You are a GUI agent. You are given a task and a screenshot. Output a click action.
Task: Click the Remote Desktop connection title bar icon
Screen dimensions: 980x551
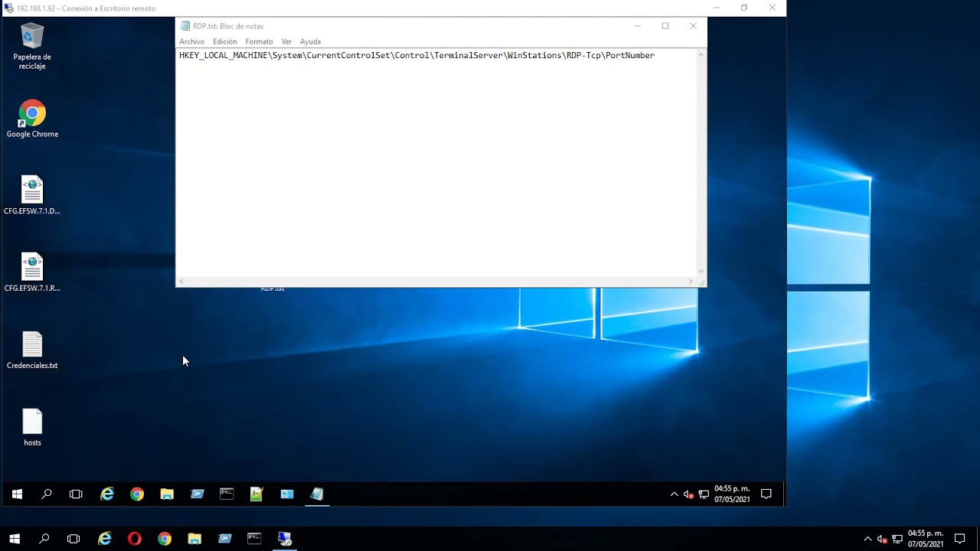(x=8, y=8)
